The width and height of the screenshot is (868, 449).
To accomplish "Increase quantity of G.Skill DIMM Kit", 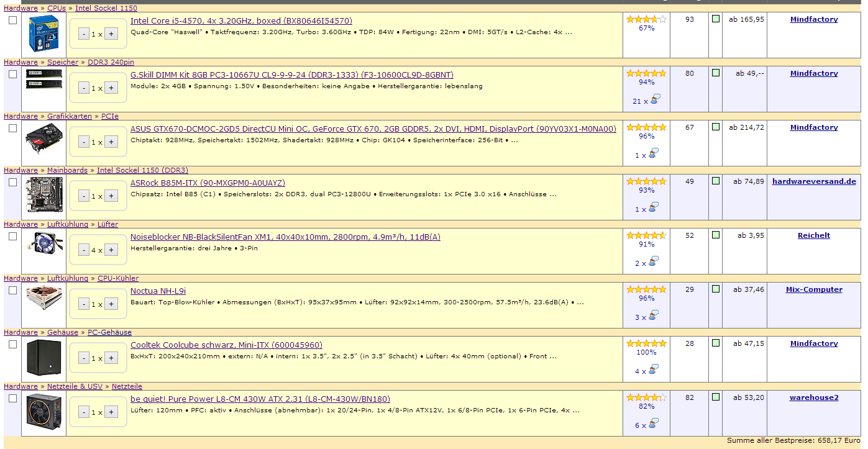I will click(x=111, y=88).
